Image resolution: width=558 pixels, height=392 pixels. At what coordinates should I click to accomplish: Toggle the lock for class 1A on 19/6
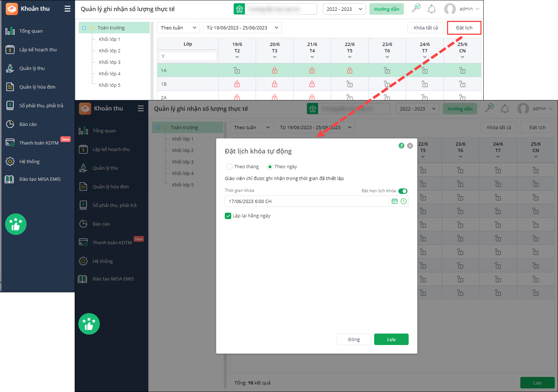(237, 70)
